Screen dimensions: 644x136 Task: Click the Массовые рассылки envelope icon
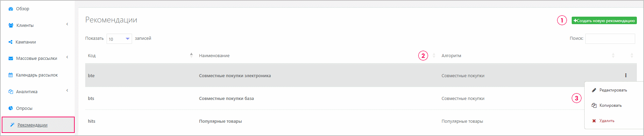11,58
